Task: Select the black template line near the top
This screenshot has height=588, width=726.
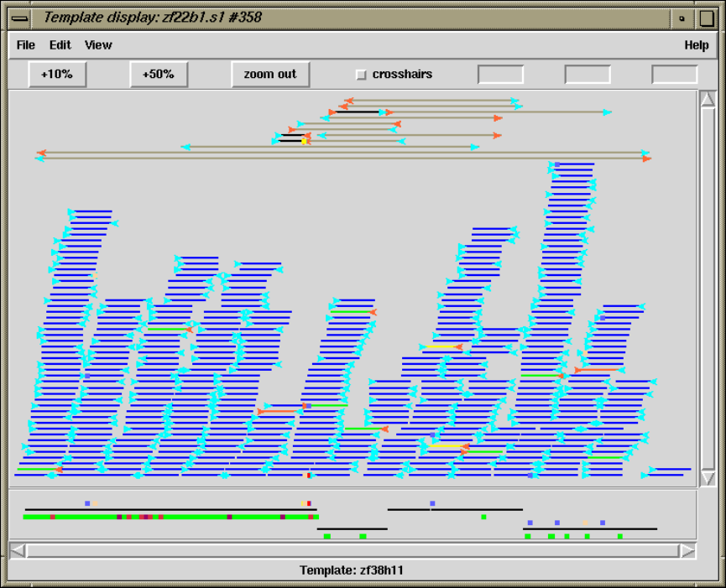Action: (358, 112)
